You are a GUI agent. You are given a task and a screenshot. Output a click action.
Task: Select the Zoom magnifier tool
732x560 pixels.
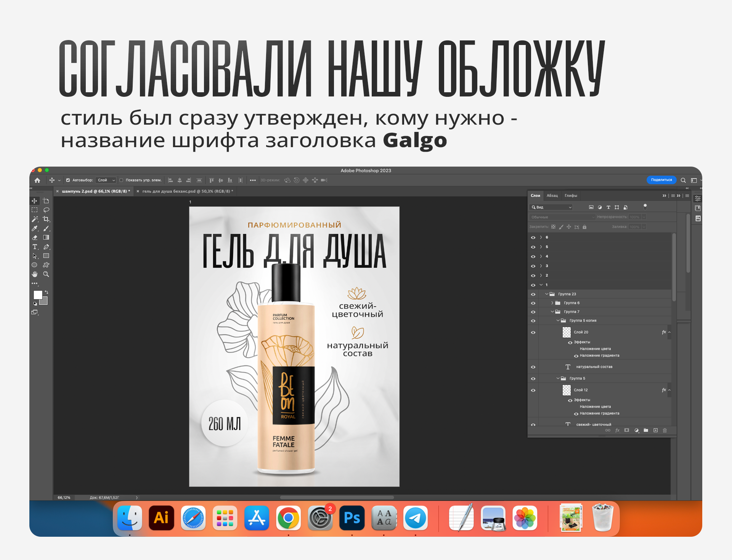(x=46, y=274)
